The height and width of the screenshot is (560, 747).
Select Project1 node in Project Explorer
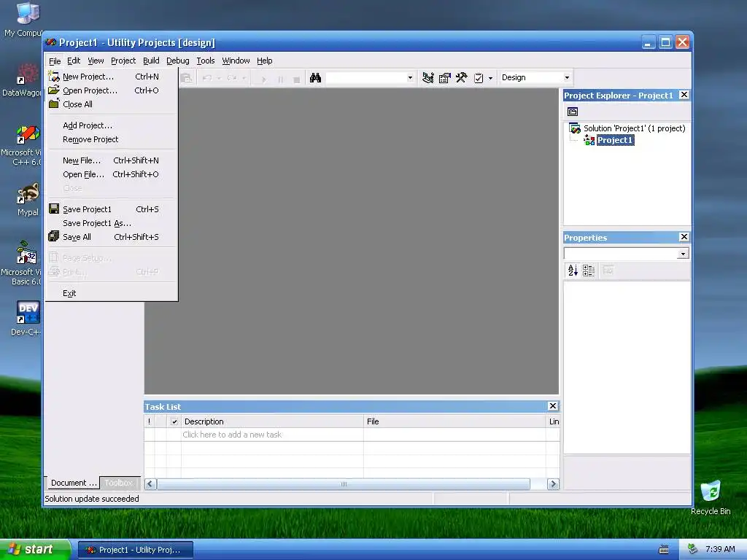click(x=615, y=141)
